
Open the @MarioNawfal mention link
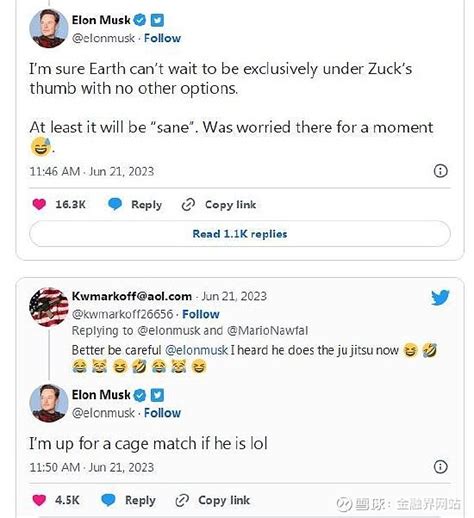(267, 331)
